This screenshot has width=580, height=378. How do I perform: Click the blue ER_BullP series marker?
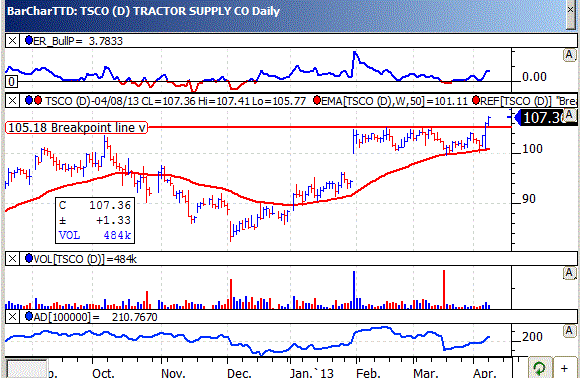(29, 40)
